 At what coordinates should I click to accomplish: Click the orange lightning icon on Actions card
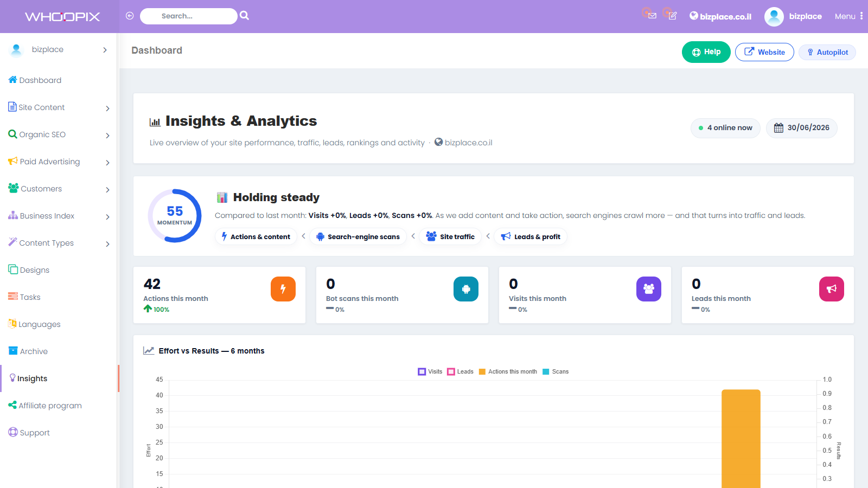coord(283,289)
